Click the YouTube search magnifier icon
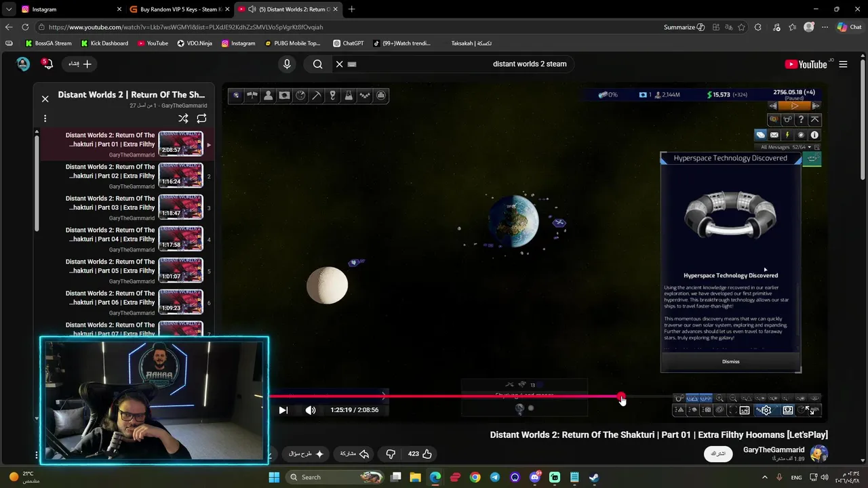This screenshot has height=488, width=868. click(317, 64)
